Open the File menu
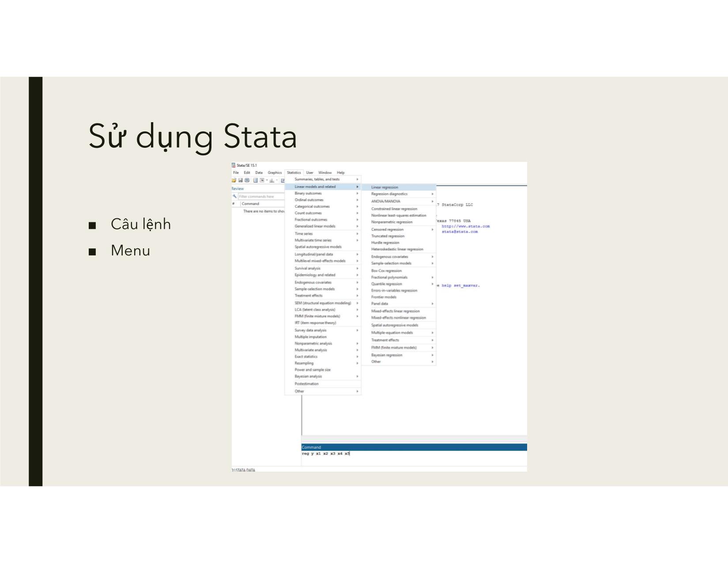 236,172
